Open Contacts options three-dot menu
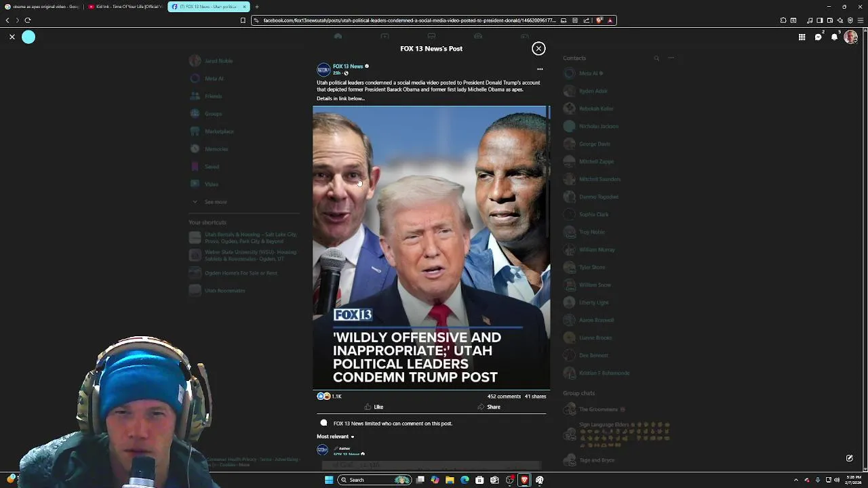 click(671, 58)
